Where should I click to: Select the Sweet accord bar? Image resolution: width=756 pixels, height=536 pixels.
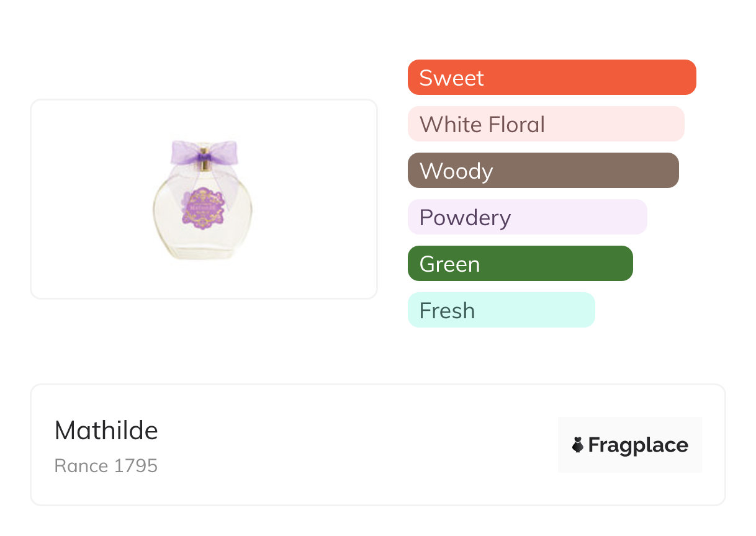point(551,78)
